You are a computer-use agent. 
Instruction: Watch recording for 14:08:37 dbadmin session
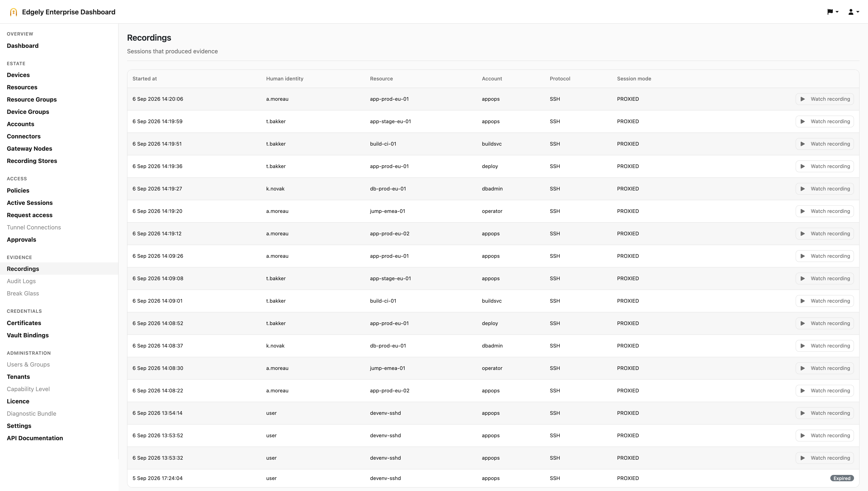[824, 346]
